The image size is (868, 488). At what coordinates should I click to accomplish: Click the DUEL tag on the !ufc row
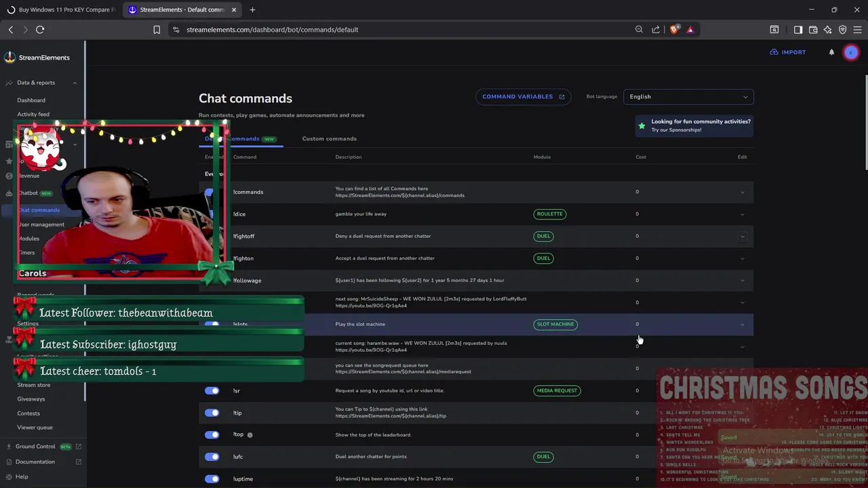point(543,457)
